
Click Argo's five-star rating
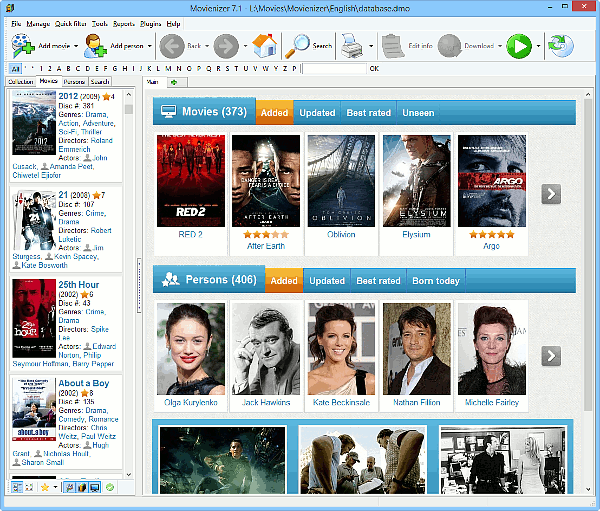coord(492,234)
